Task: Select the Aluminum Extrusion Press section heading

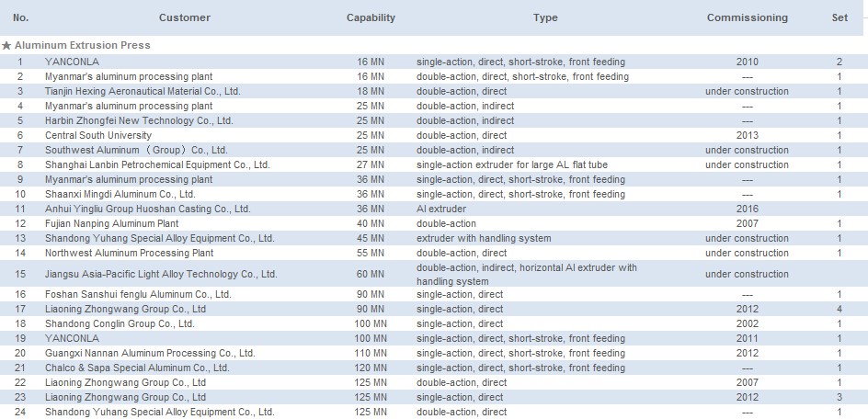Action: 82,45
